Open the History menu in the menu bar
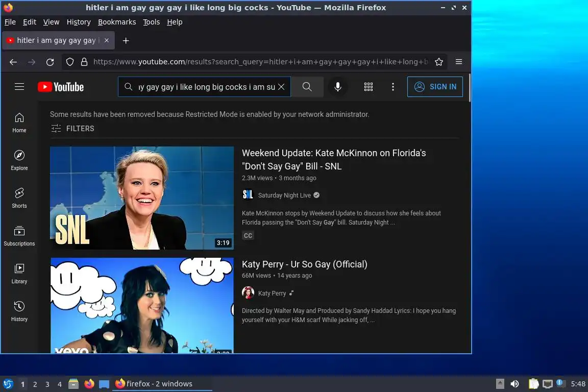 point(79,22)
